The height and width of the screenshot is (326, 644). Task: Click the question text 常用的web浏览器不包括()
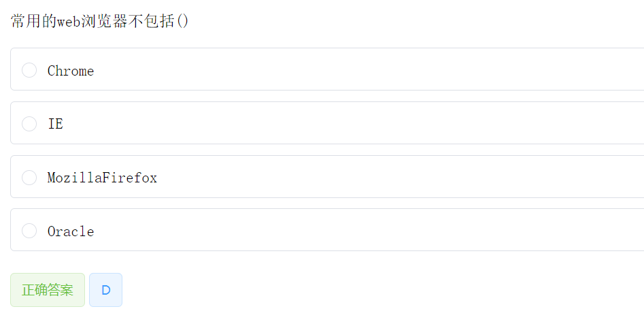(x=100, y=21)
